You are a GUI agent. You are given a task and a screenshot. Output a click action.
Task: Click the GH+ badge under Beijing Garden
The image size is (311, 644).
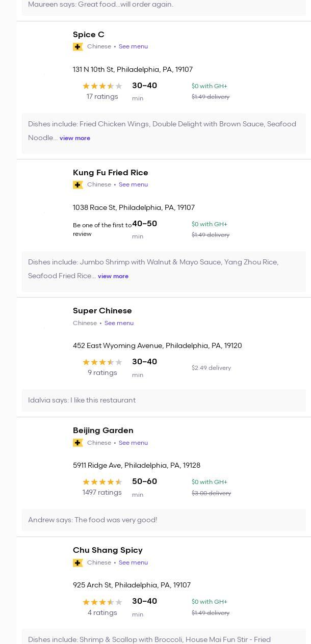[x=78, y=443]
